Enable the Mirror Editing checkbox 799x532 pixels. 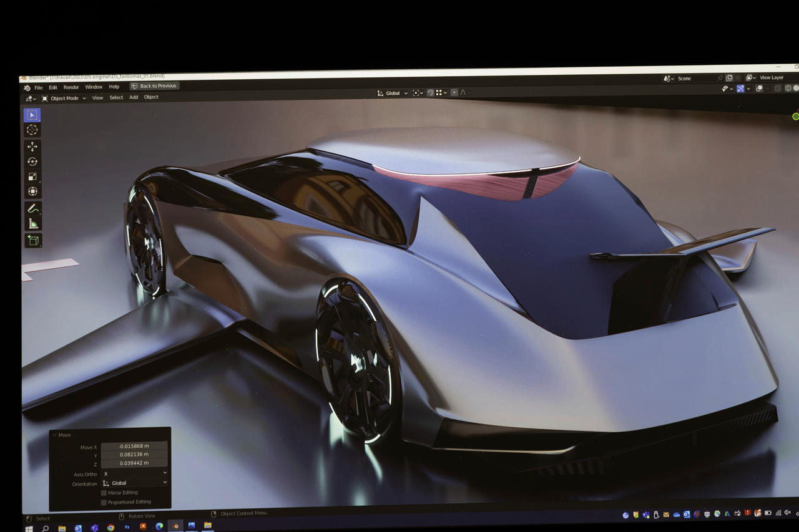click(104, 493)
